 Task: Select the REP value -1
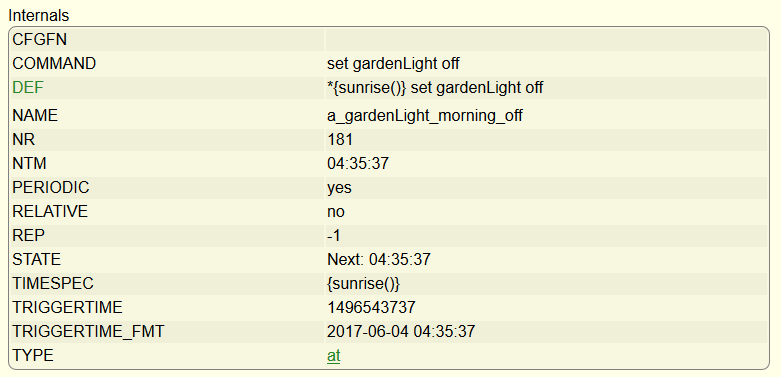pos(334,236)
